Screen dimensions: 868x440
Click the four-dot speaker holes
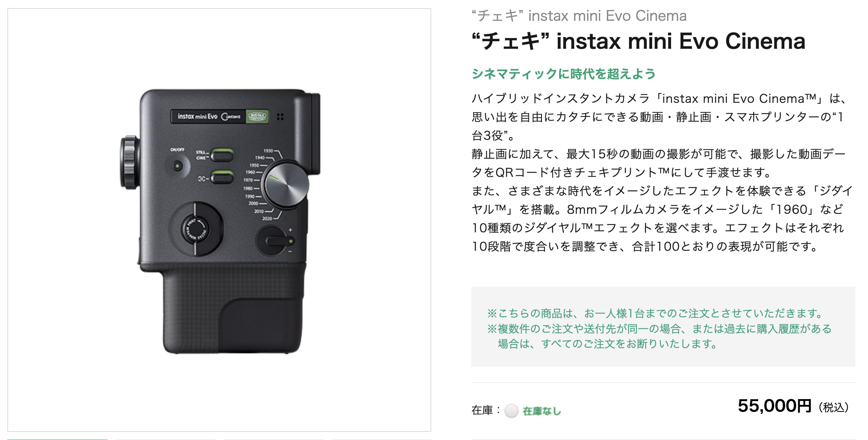[280, 116]
